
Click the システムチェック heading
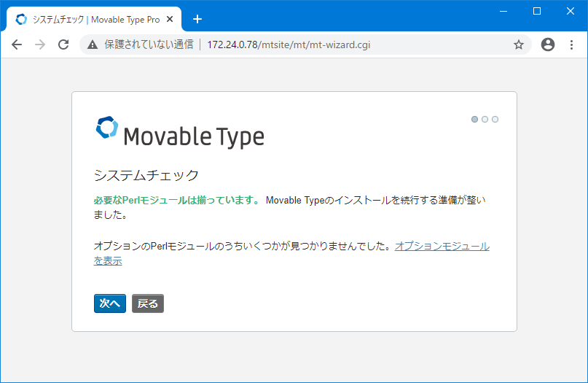tap(146, 175)
